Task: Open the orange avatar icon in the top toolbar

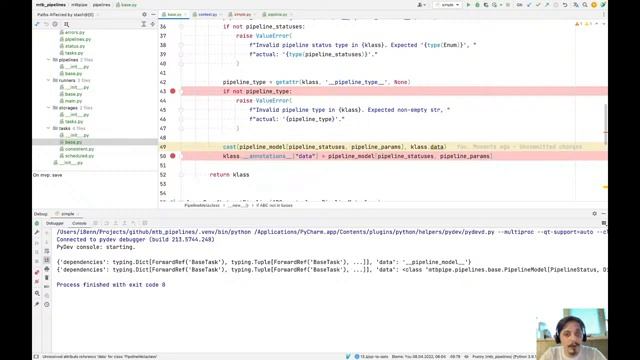Action: [594, 5]
